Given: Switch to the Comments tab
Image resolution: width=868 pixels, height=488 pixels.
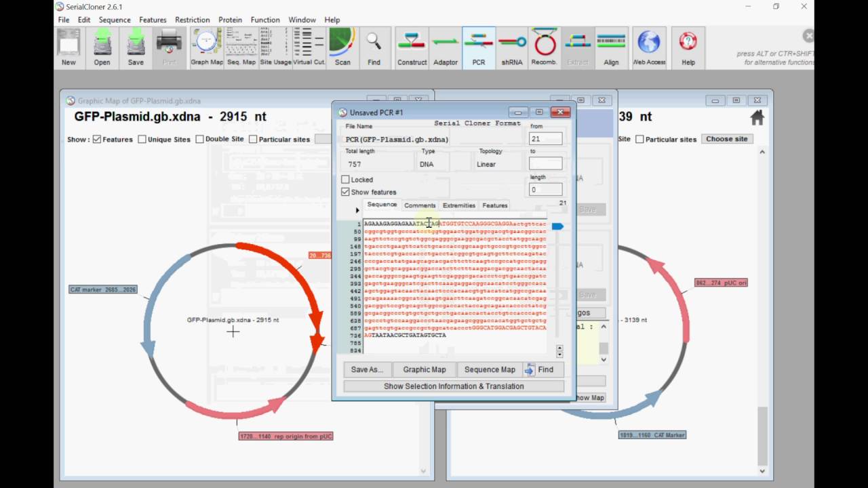Looking at the screenshot, I should [420, 205].
